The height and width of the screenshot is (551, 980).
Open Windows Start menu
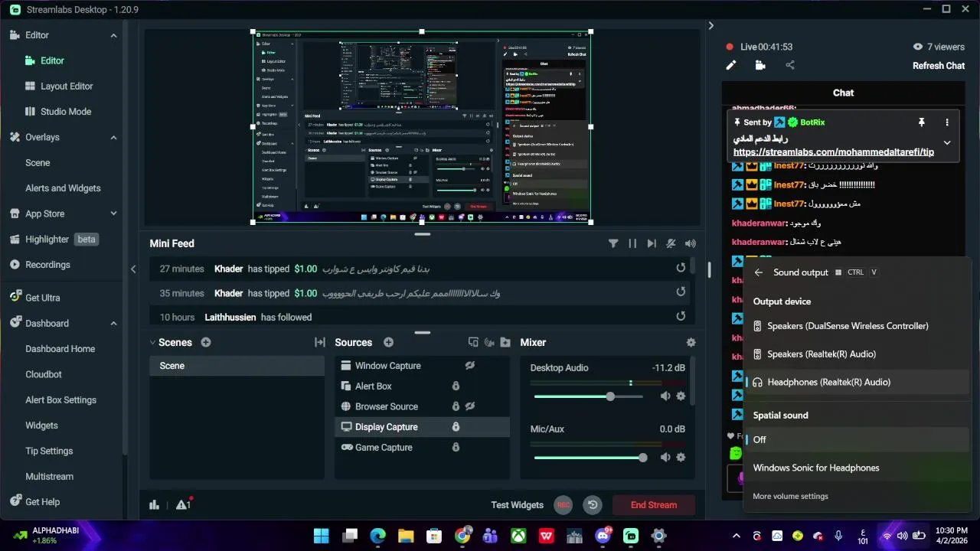(322, 536)
